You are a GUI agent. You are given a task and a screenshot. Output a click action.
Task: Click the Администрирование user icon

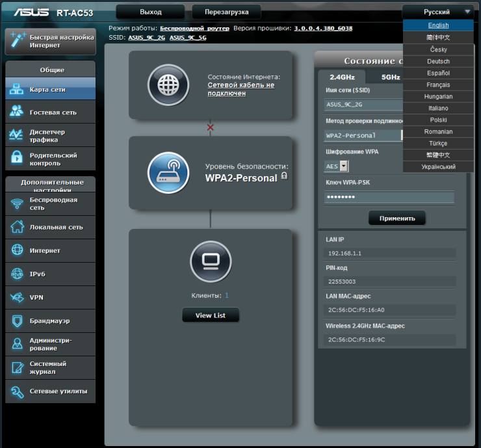[x=17, y=344]
